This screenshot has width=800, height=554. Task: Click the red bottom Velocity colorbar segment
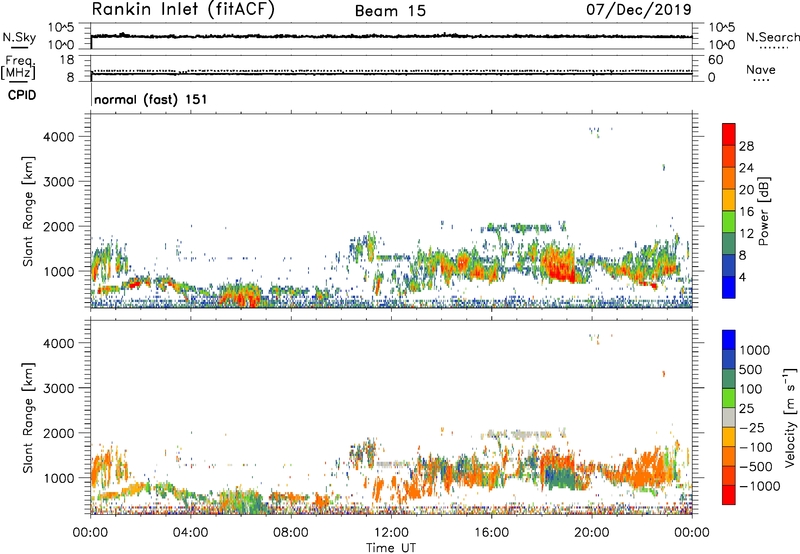tap(729, 495)
